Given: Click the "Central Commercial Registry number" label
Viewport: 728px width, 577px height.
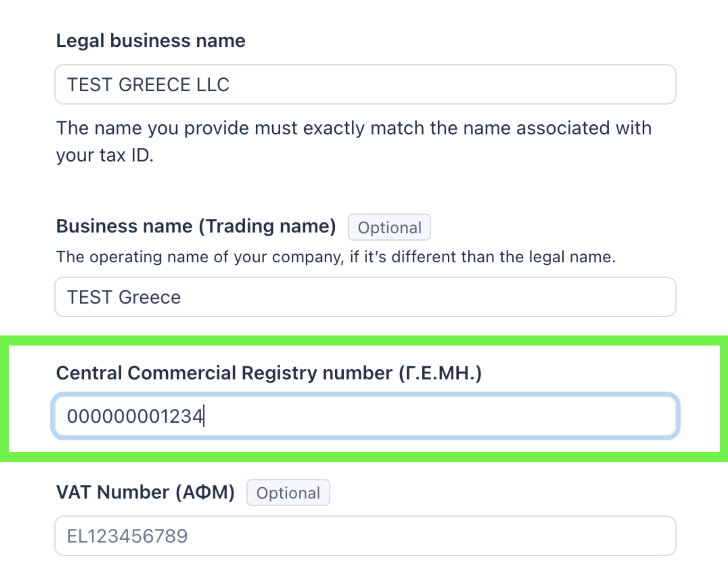Looking at the screenshot, I should [224, 373].
